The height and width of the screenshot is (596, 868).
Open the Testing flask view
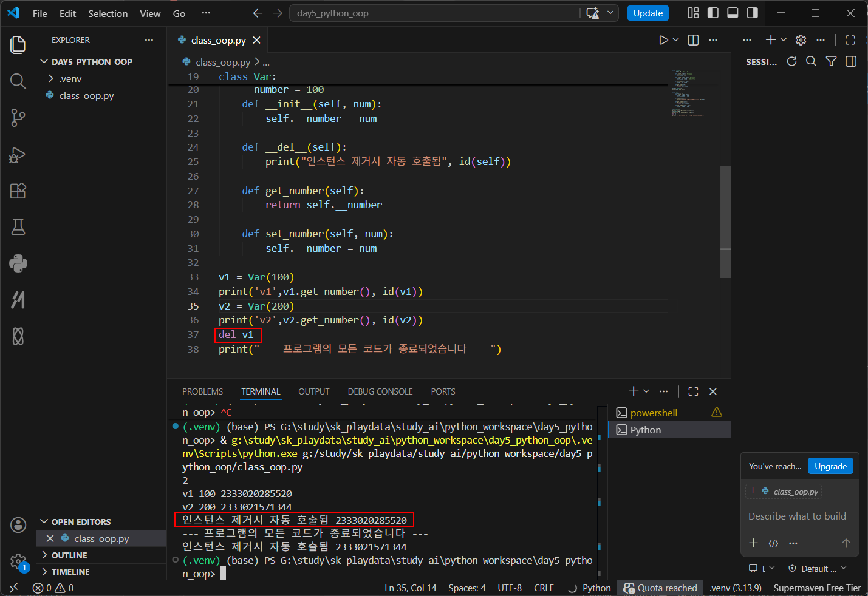18,227
